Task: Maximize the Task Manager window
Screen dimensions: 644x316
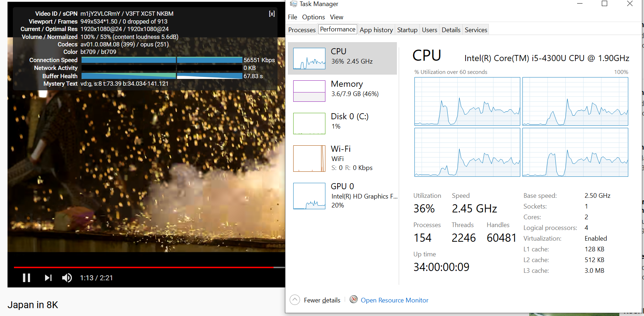Action: point(605,4)
